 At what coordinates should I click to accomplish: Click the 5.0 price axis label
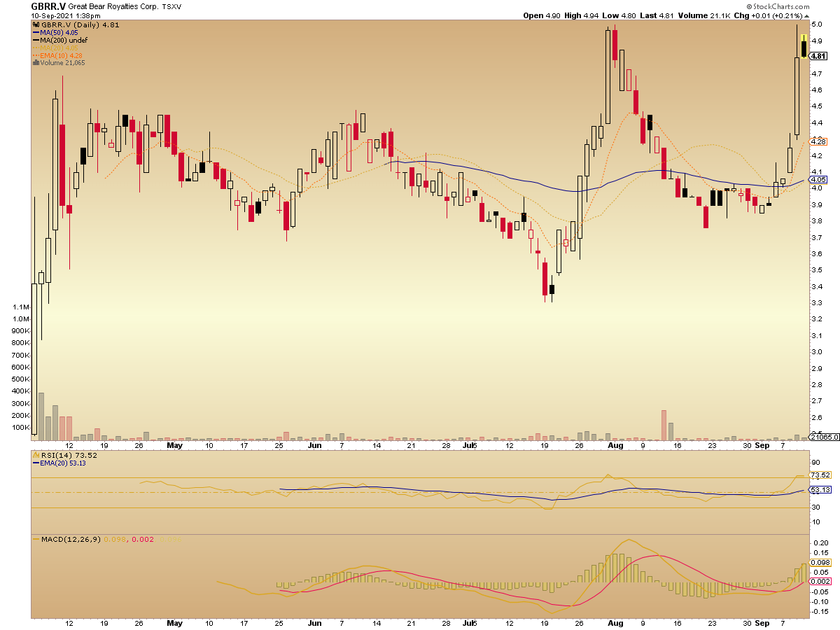coord(817,24)
